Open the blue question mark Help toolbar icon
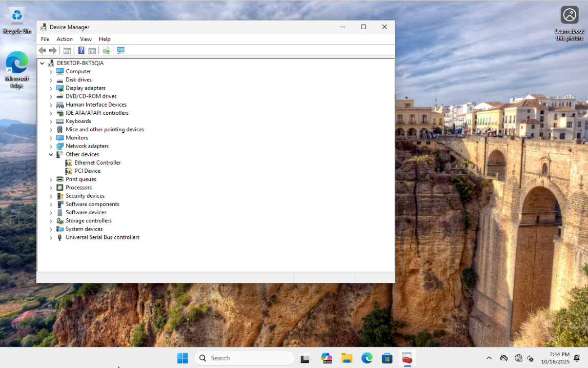 (81, 50)
